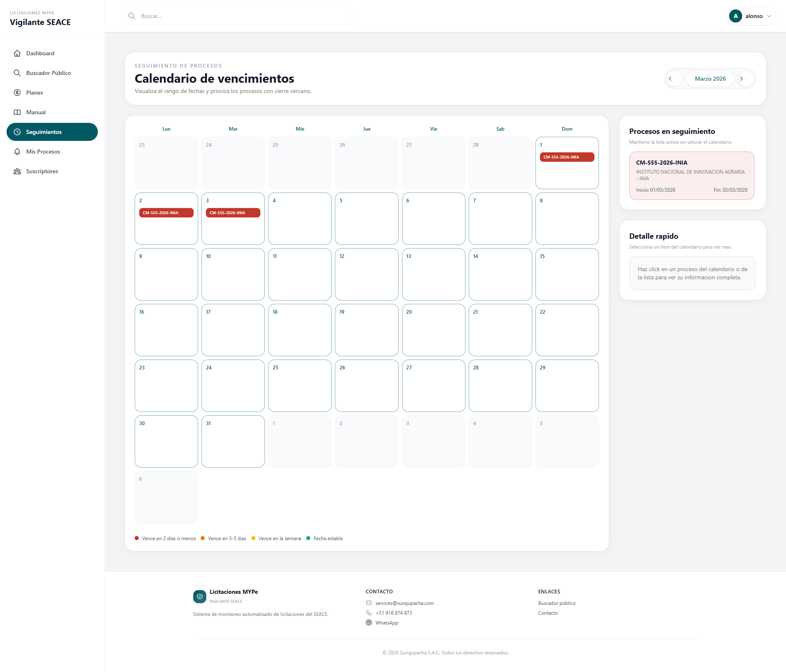Click the Mis Procesos bell icon
Image resolution: width=786 pixels, height=672 pixels.
coord(17,152)
